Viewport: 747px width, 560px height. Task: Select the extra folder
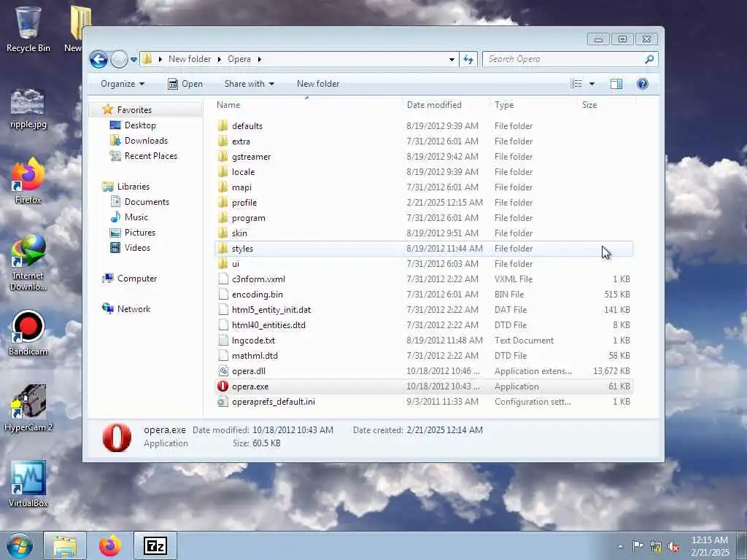(241, 141)
